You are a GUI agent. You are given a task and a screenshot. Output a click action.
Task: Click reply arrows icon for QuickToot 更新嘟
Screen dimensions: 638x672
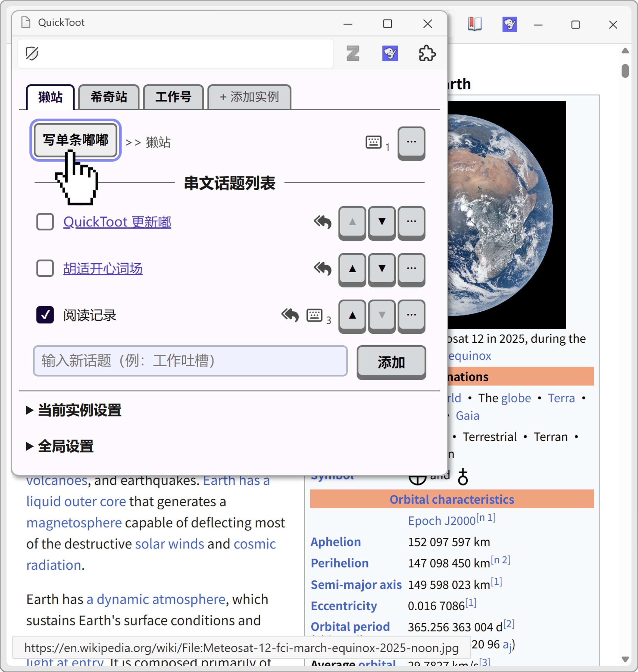(x=323, y=222)
